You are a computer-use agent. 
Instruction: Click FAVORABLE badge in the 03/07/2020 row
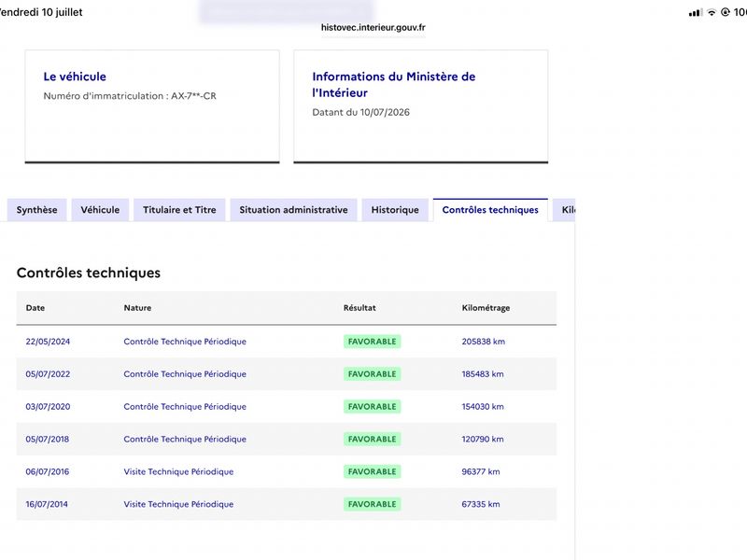point(372,407)
